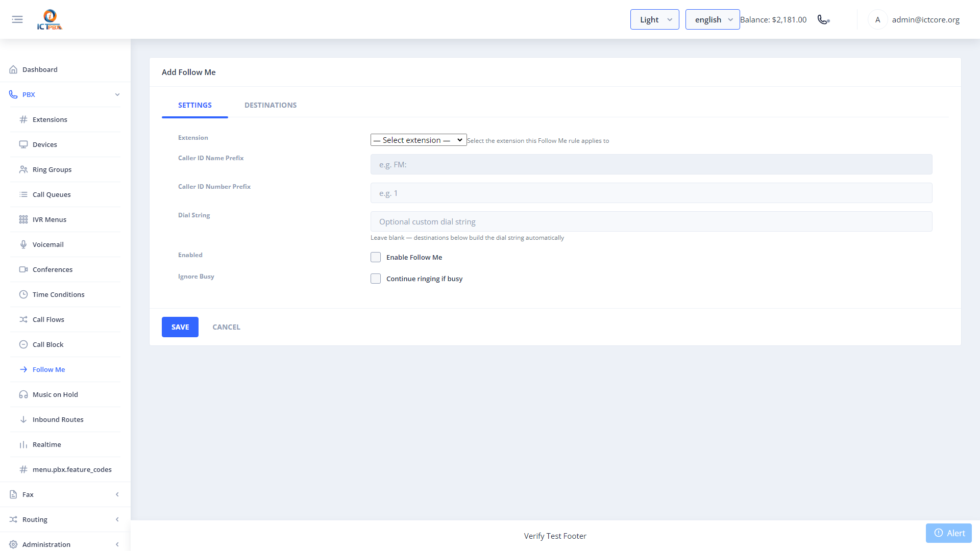The image size is (980, 551).
Task: Click the Ring Groups people icon
Action: click(x=23, y=169)
